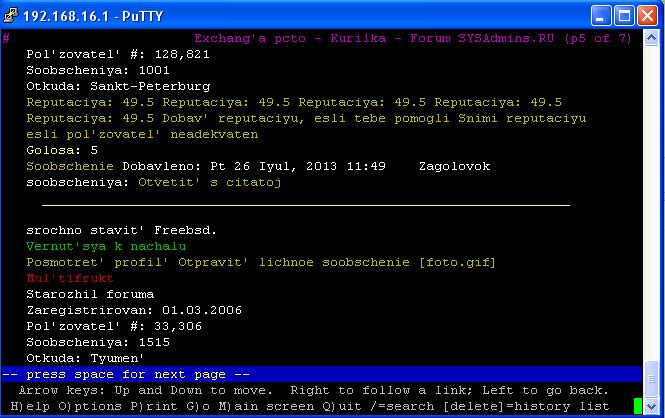Screen dimensions: 665x418
Task: Click 'Otpravit' lichnoe soobschenie' link
Action: point(294,262)
